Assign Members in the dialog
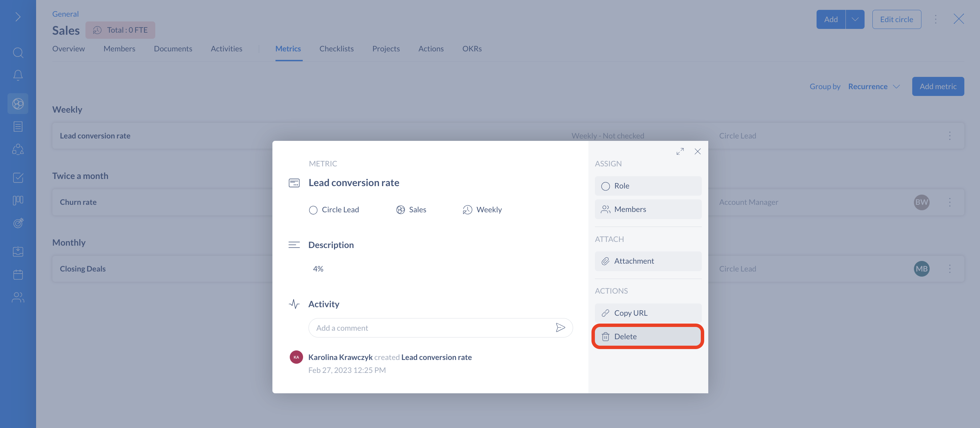 (x=648, y=209)
